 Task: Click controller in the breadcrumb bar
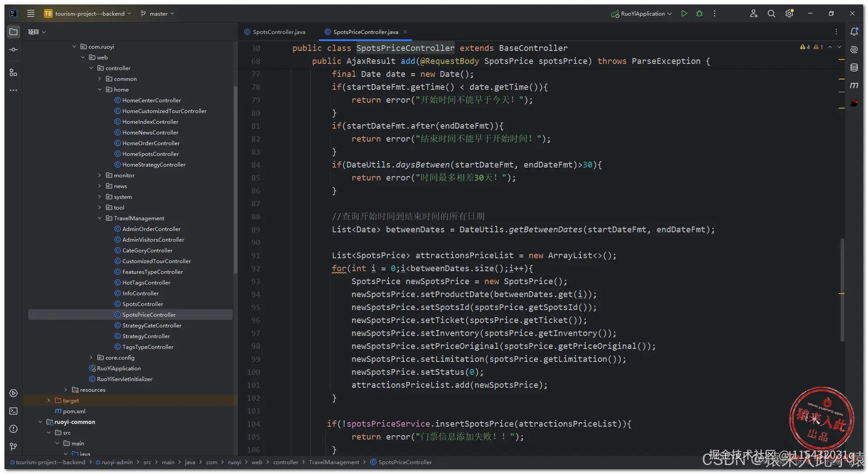(285, 462)
